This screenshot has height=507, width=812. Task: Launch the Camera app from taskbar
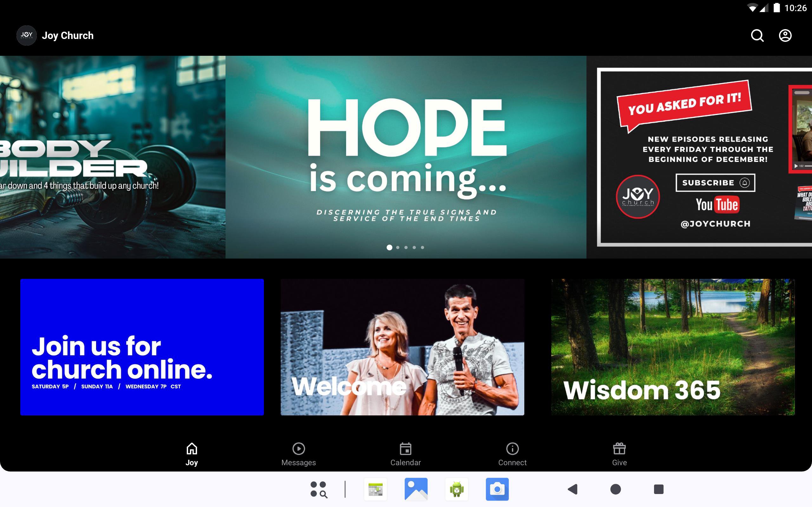point(497,489)
